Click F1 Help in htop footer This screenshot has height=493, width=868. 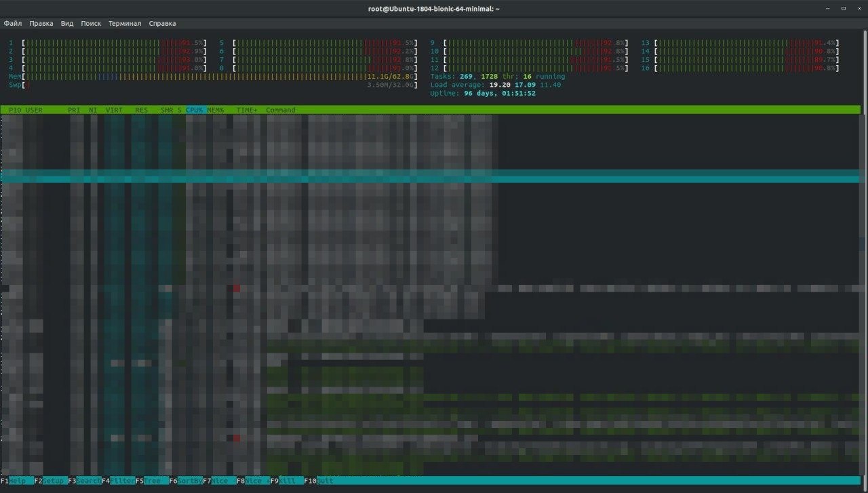17,481
